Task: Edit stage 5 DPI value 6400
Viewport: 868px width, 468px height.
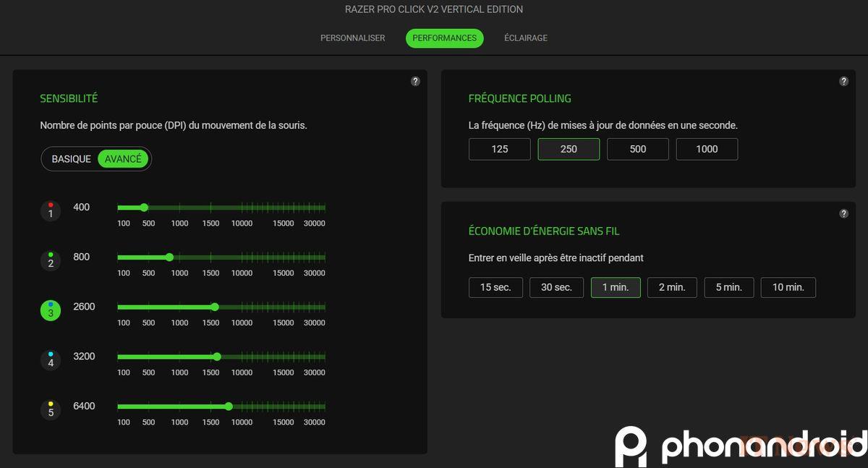Action: click(x=84, y=407)
